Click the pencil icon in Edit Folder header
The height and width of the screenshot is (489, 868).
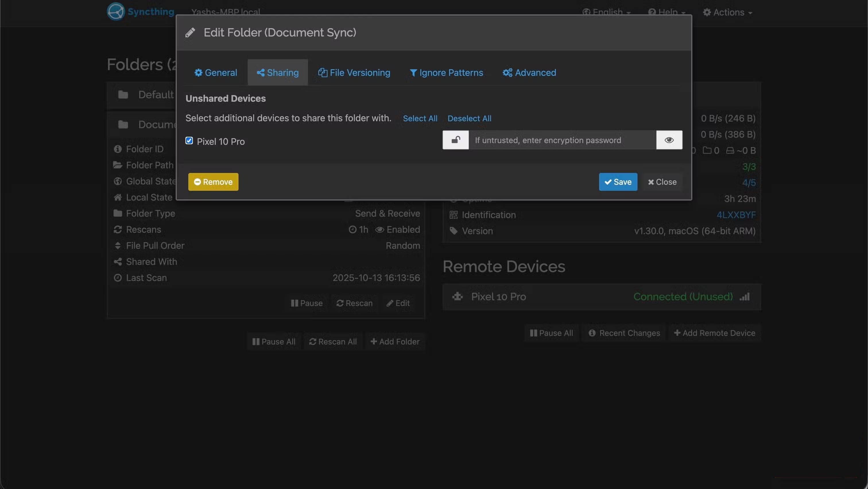[x=190, y=33]
